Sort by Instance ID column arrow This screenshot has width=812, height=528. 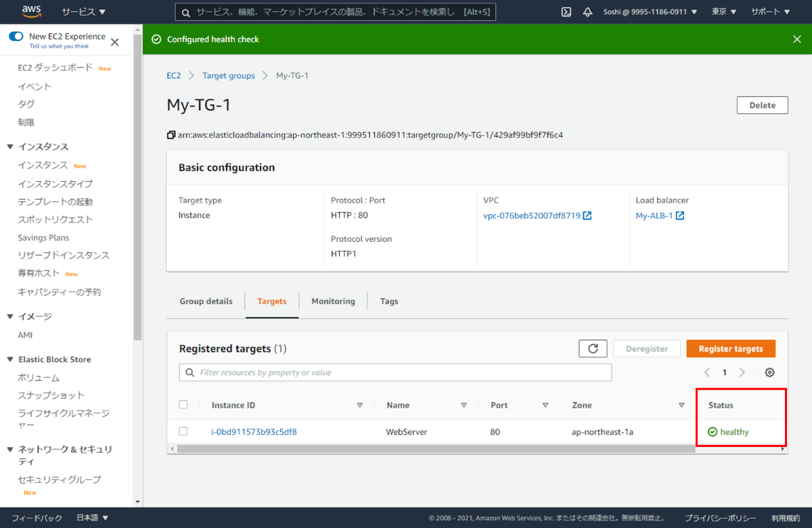pyautogui.click(x=360, y=405)
